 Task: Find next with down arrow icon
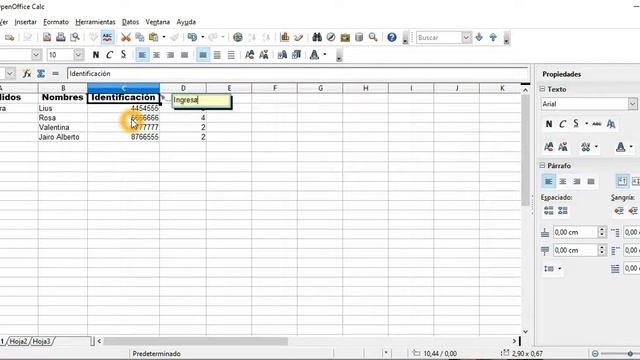point(479,38)
